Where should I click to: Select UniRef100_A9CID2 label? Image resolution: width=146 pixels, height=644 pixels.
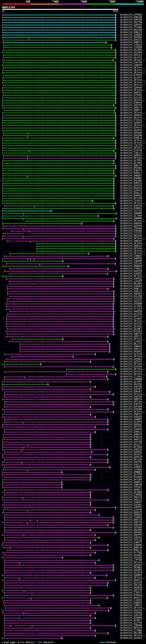click(x=131, y=585)
